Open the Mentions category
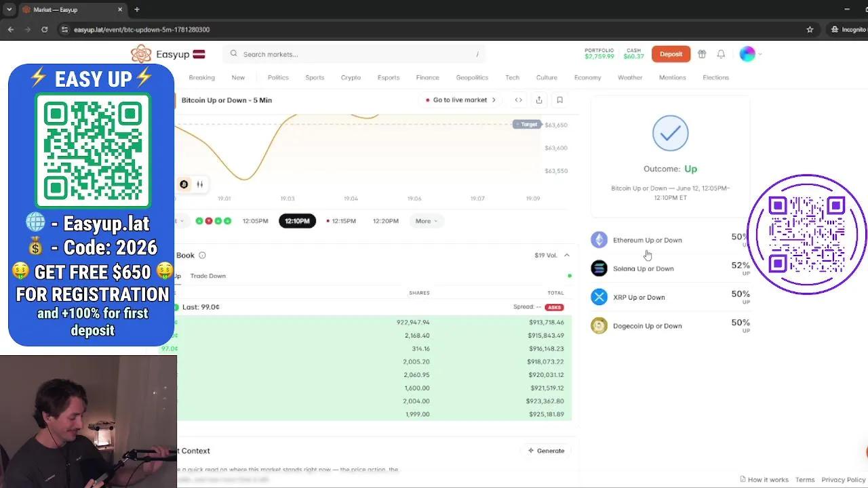The image size is (868, 488). click(673, 78)
